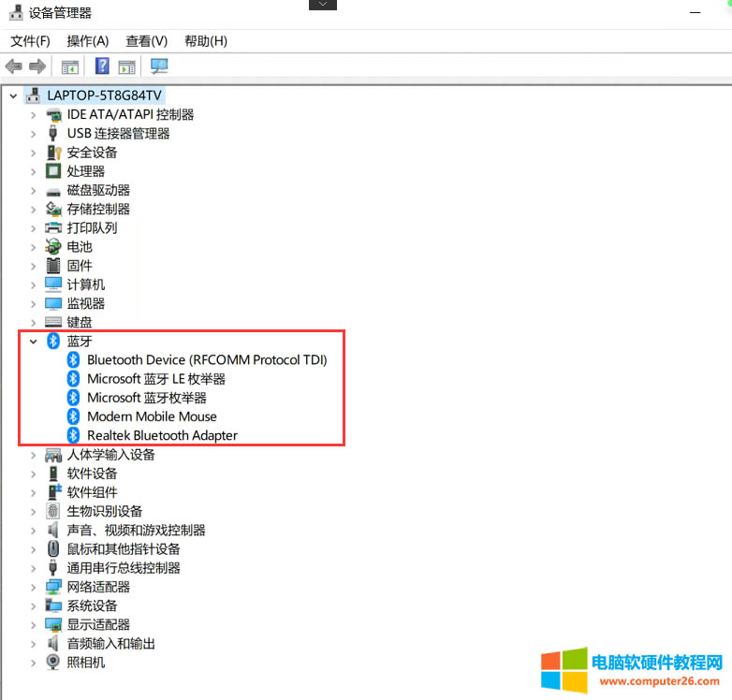
Task: Select the 监视器 category label
Action: (x=86, y=303)
